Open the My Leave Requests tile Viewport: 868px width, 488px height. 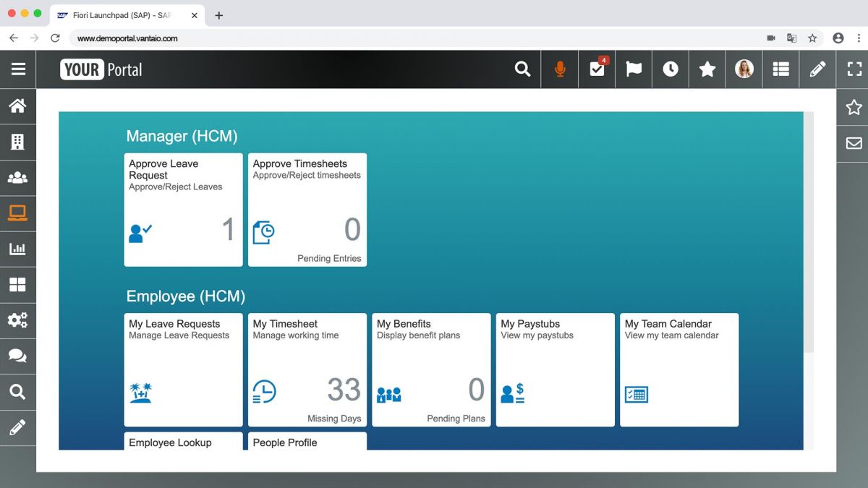coord(184,370)
